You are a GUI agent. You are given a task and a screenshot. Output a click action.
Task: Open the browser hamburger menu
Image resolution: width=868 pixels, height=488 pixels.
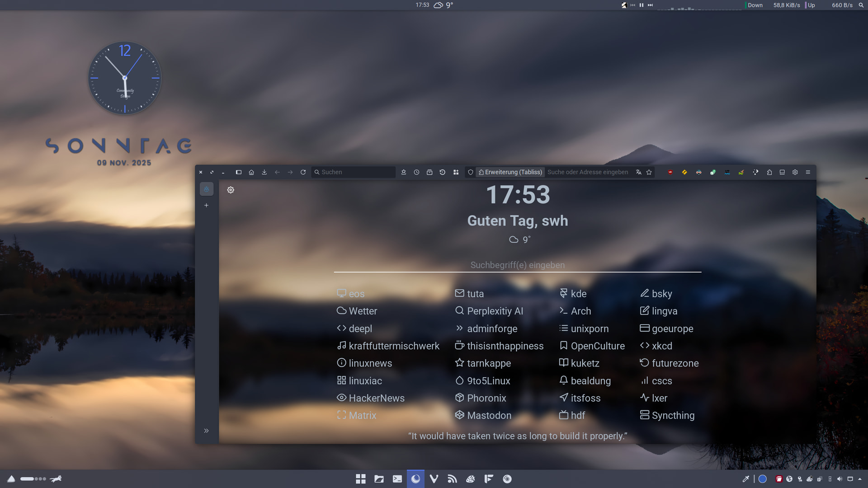pos(808,172)
